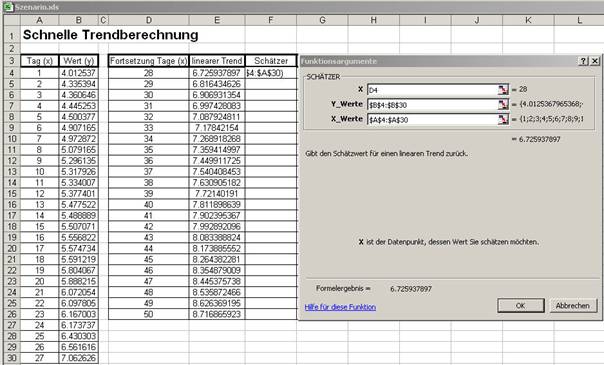Click into the X_Werte input field

433,119
